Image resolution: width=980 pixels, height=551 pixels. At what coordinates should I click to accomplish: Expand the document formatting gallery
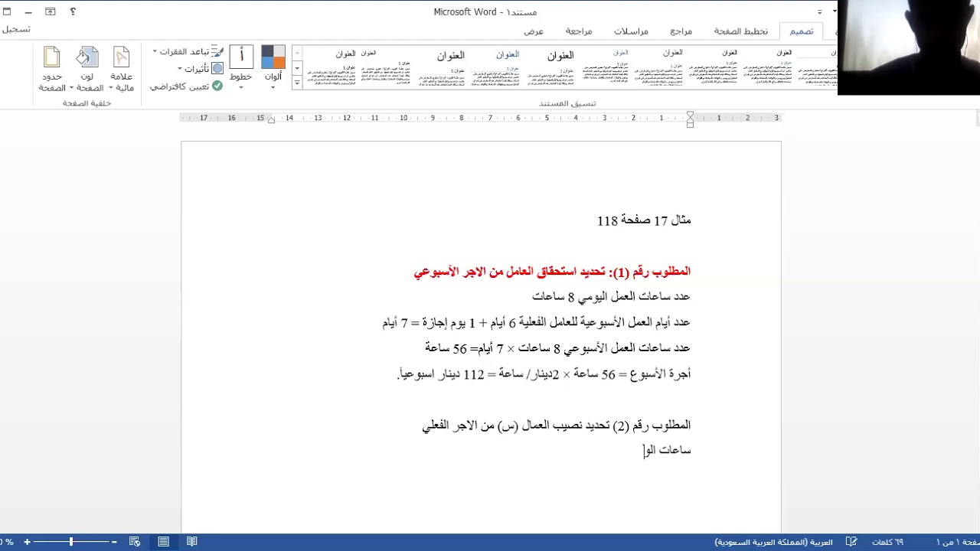297,84
